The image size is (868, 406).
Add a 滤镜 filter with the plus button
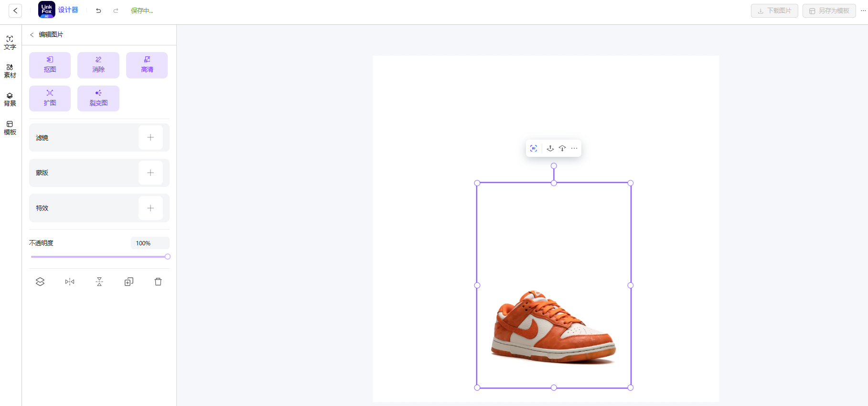pos(150,138)
